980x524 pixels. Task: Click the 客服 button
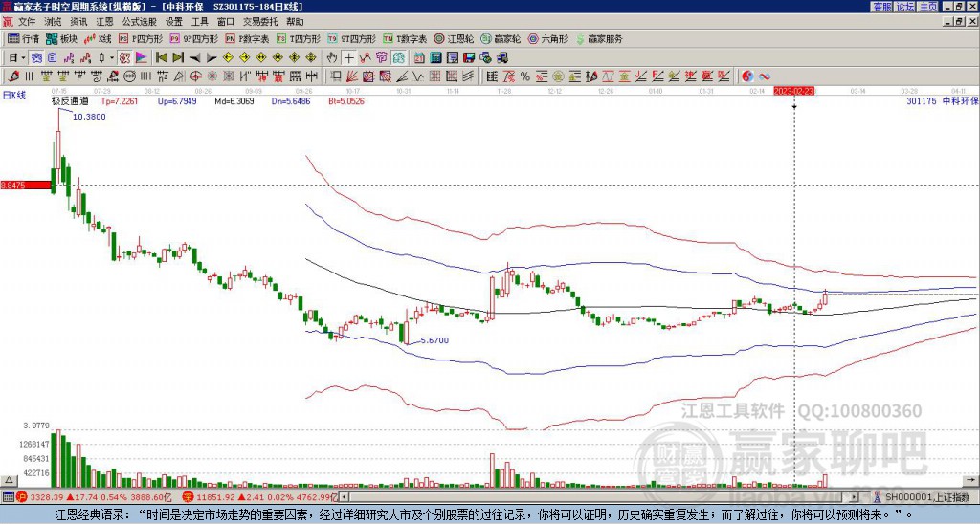pos(881,7)
